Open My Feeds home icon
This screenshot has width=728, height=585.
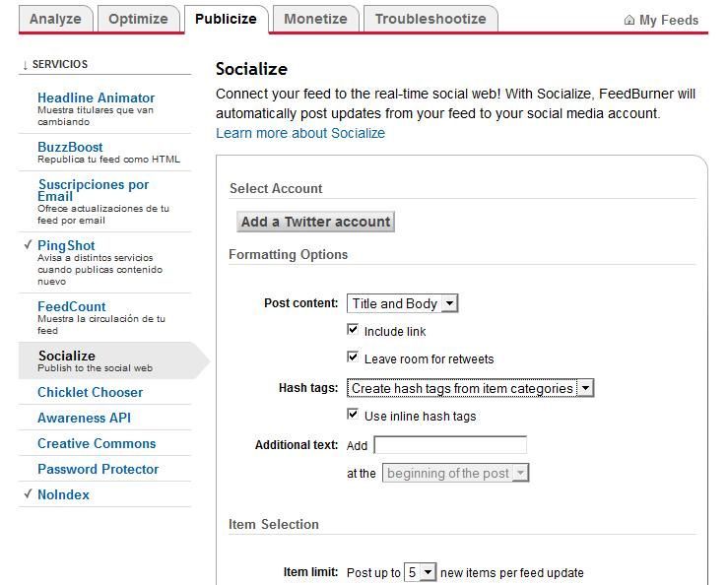coord(629,20)
